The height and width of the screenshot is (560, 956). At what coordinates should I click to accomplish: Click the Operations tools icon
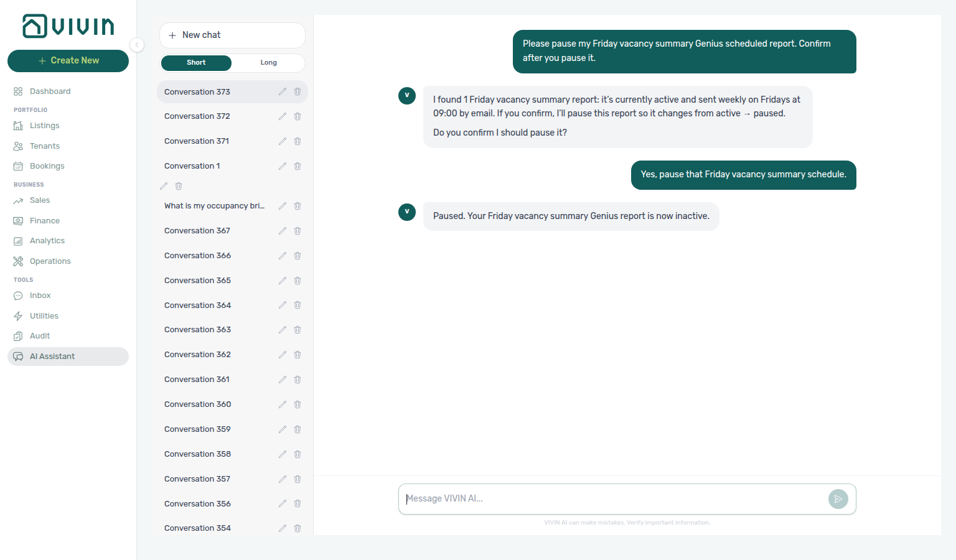[18, 261]
